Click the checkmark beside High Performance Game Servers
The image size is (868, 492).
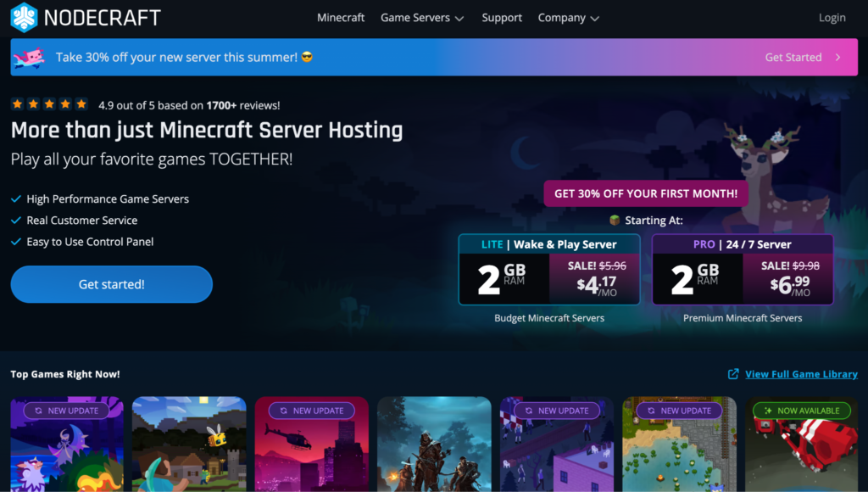[16, 198]
